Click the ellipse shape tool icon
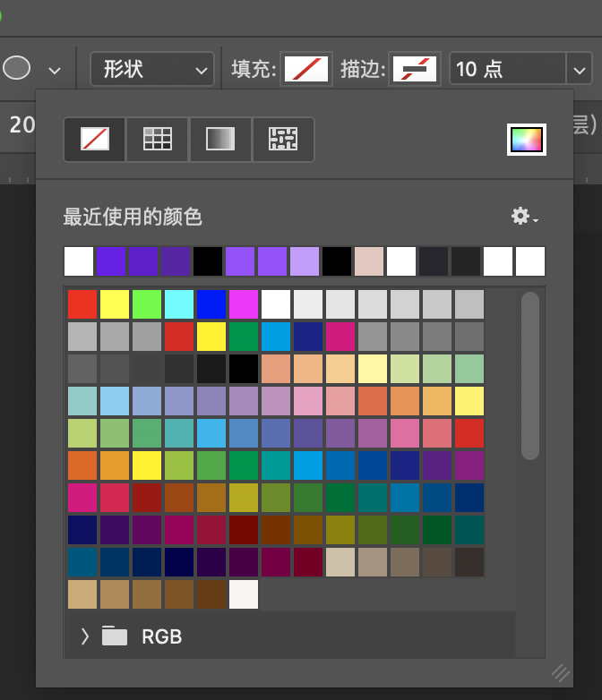The height and width of the screenshot is (700, 602). coord(17,69)
